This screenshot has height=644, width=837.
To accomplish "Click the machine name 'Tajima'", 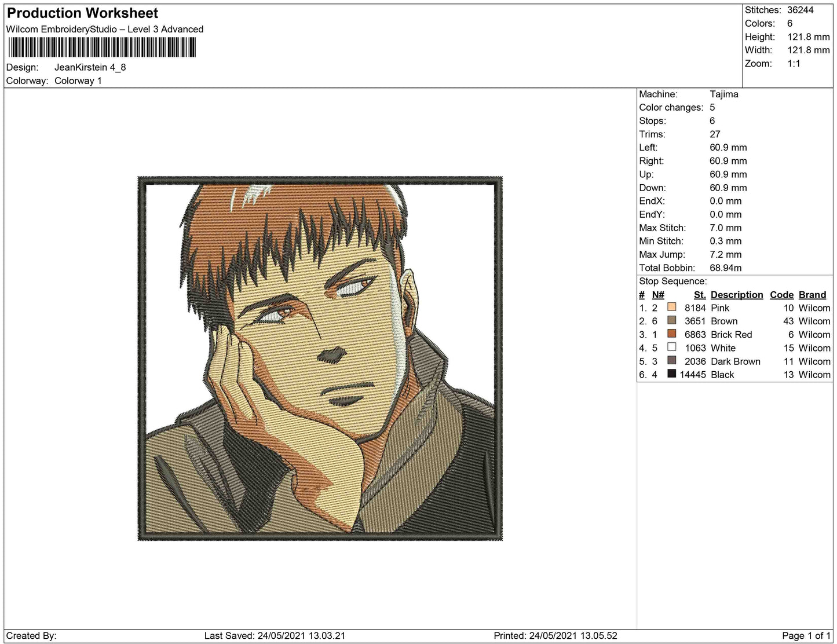I will point(724,94).
